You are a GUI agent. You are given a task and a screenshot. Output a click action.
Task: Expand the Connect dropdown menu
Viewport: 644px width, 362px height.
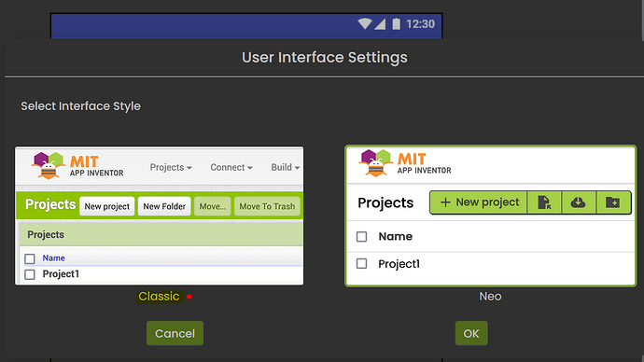[231, 167]
